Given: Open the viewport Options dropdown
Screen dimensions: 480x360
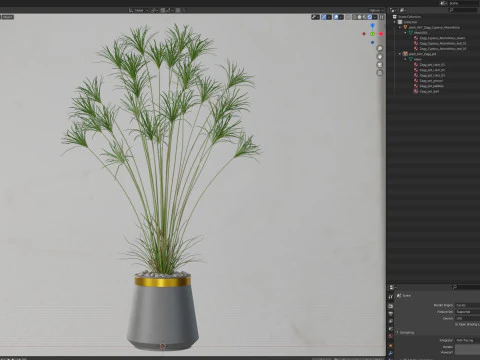Looking at the screenshot, I should (x=376, y=10).
